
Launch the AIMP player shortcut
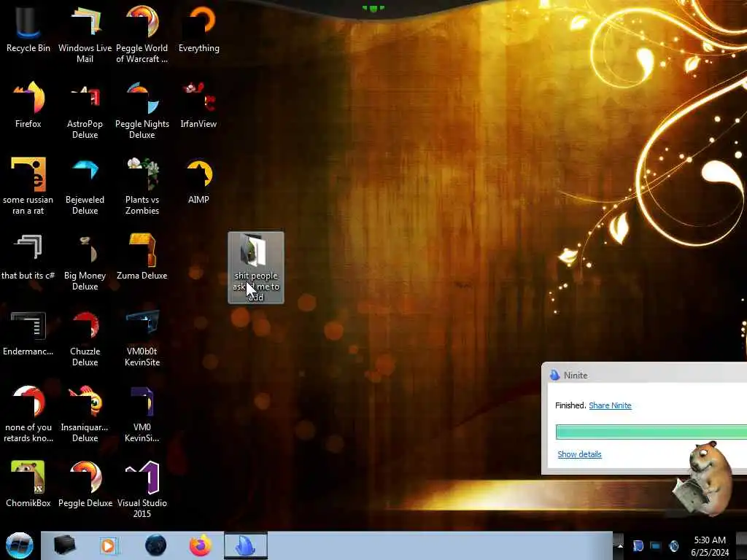click(198, 181)
